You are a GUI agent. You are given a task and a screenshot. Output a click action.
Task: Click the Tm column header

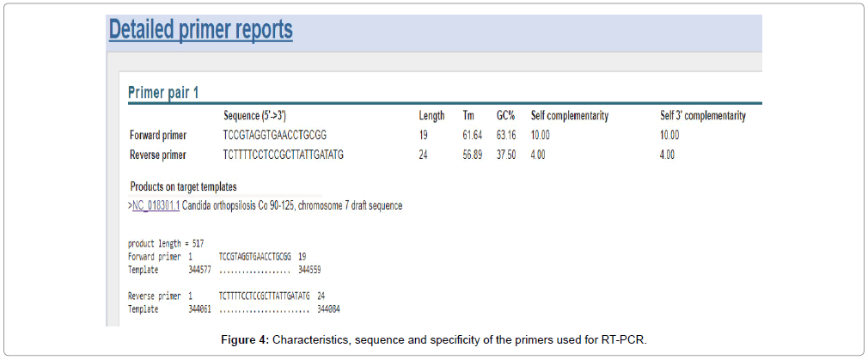(468, 116)
